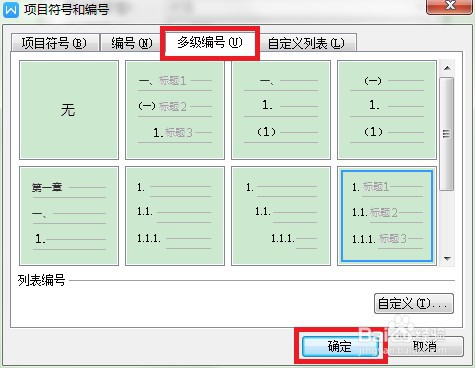This screenshot has height=368, width=475.
Task: Pick the 一、 / 1. / (1) numbering thumbnail
Action: (281, 110)
